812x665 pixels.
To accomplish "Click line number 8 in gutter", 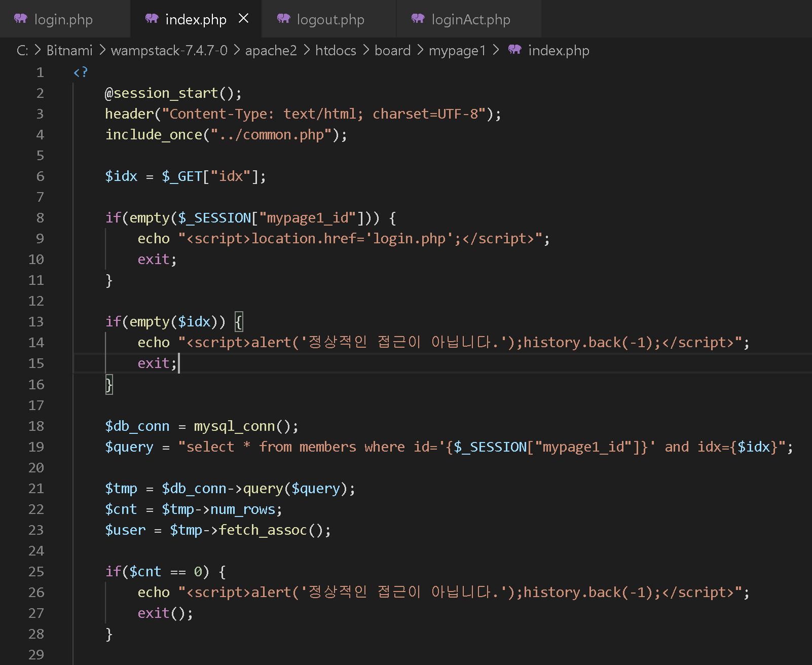I will 40,218.
